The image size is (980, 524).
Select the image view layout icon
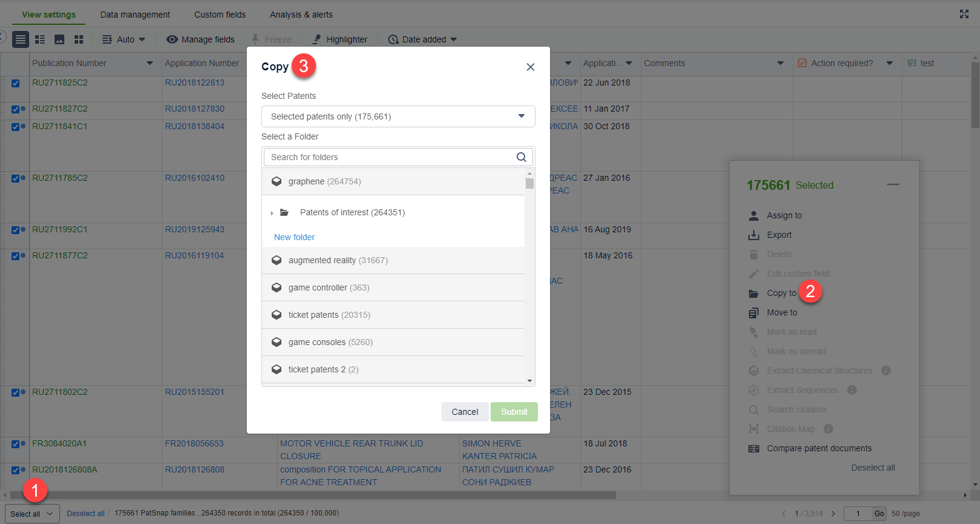tap(59, 39)
